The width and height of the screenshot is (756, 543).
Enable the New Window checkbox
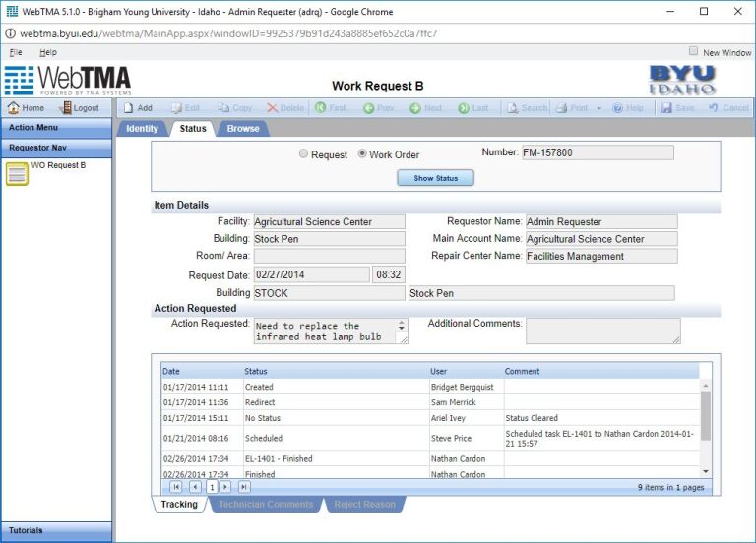(x=693, y=50)
